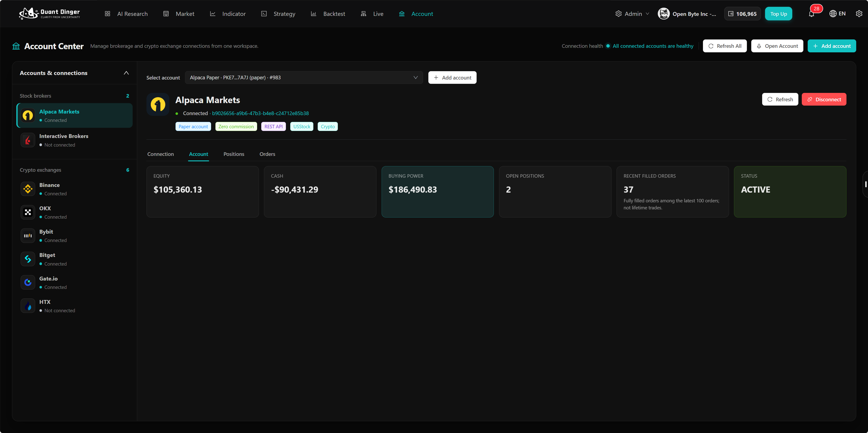
Task: Click the Interactive Brokers logo icon
Action: (x=28, y=140)
